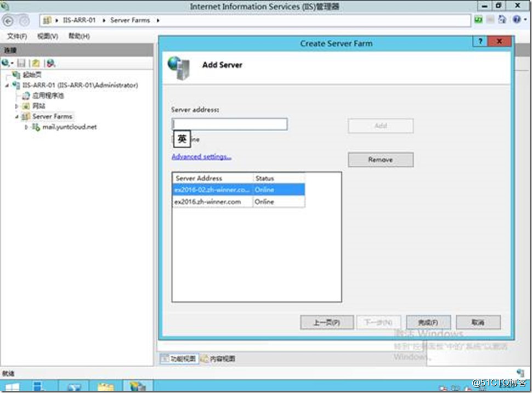Click the folder-up icon in Connections toolbar
532x393 pixels.
point(36,63)
